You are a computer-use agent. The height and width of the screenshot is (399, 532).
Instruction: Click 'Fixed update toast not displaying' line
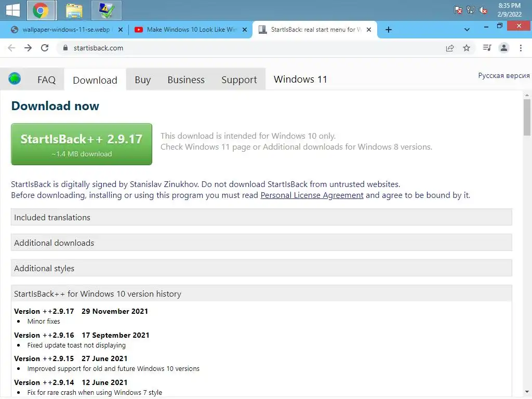click(76, 345)
